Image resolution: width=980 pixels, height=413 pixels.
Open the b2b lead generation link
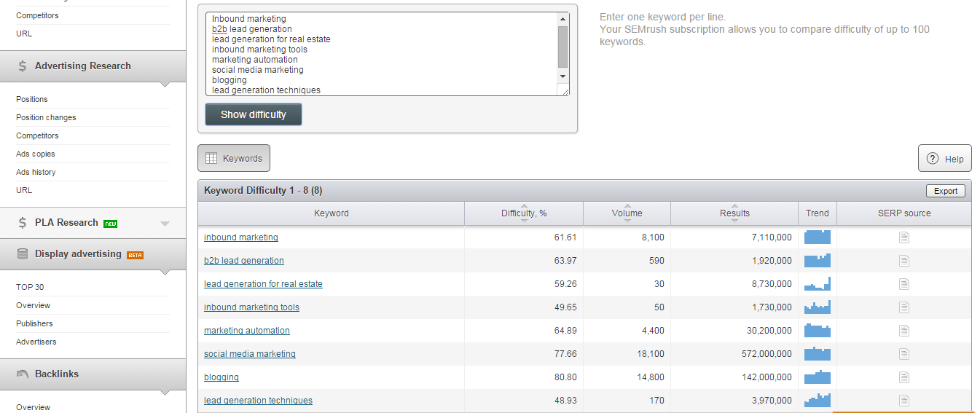tap(244, 261)
